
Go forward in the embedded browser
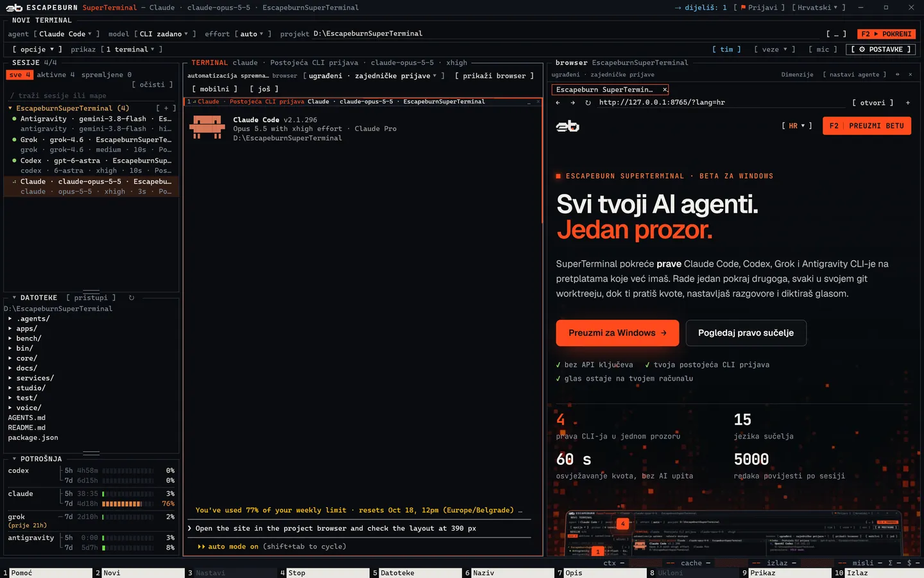pyautogui.click(x=572, y=103)
